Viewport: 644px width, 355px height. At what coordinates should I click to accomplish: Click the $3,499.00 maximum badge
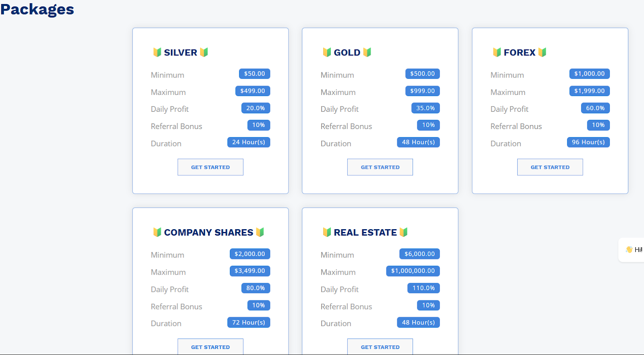coord(250,271)
